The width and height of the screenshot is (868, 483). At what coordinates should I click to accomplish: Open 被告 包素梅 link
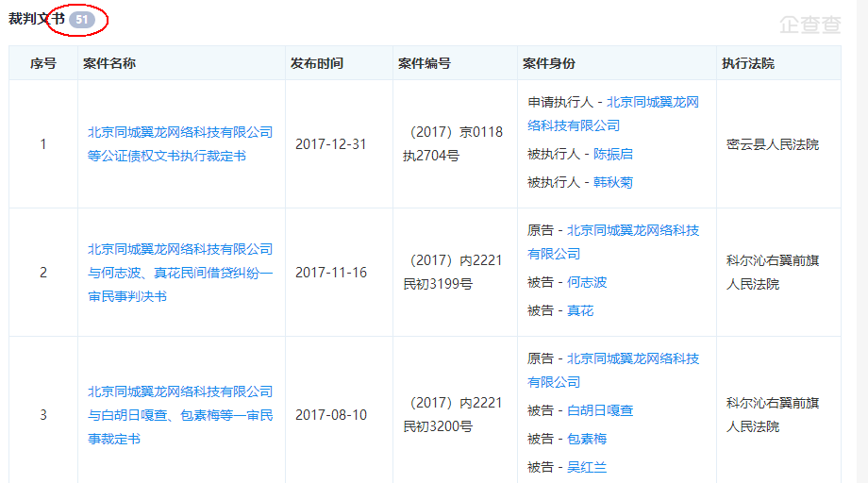(587, 439)
